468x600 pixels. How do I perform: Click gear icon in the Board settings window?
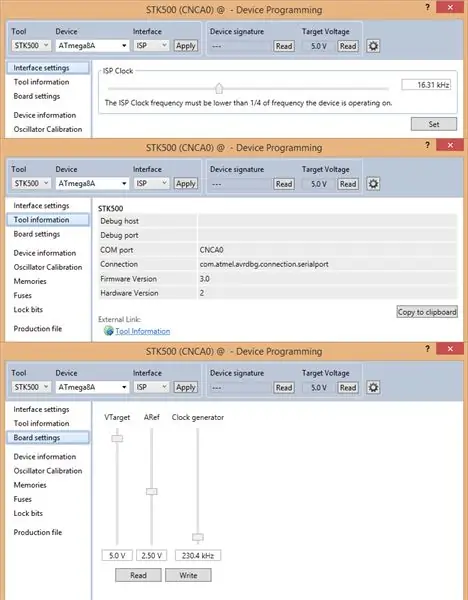pos(373,387)
